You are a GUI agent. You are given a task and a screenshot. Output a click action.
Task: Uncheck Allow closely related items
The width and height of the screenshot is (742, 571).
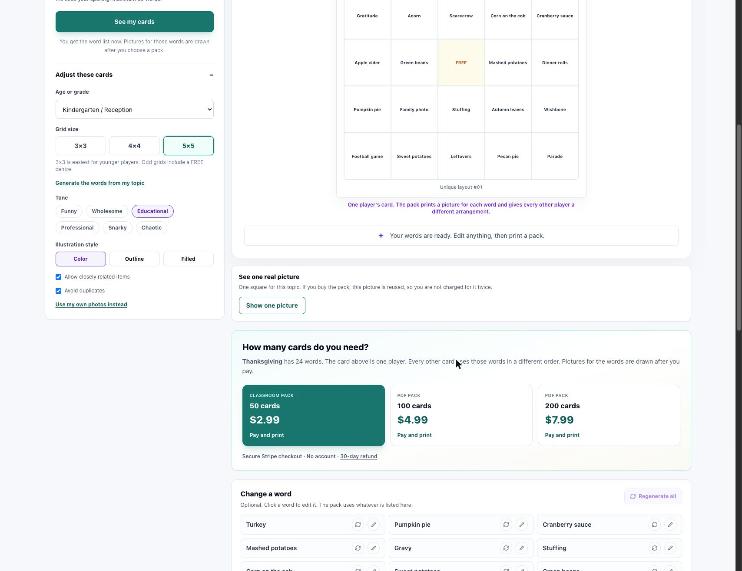click(58, 277)
